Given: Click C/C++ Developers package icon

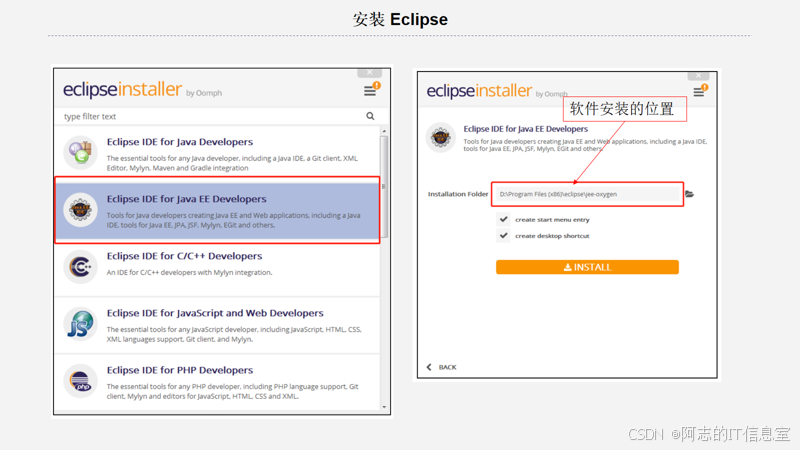Looking at the screenshot, I should point(80,266).
